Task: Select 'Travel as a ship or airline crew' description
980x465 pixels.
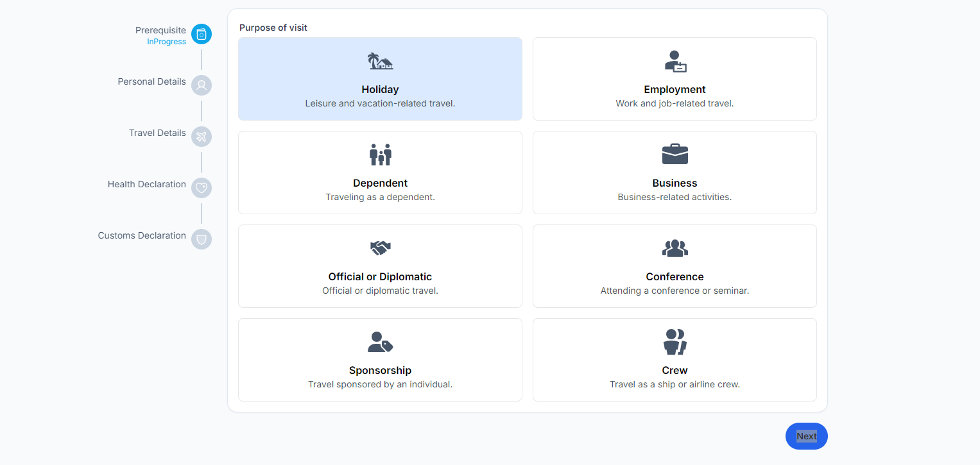Action: click(x=675, y=385)
